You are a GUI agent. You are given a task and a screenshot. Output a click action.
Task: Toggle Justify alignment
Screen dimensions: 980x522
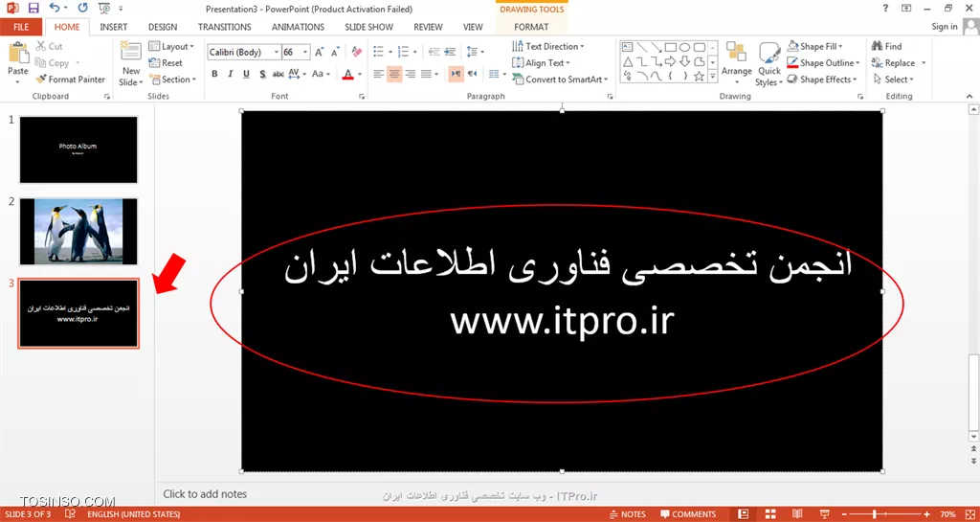(426, 74)
